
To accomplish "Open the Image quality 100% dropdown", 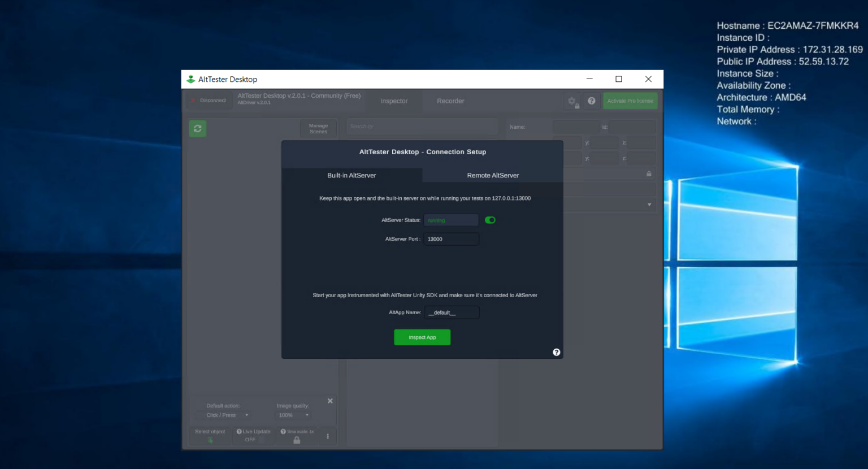I will [292, 415].
